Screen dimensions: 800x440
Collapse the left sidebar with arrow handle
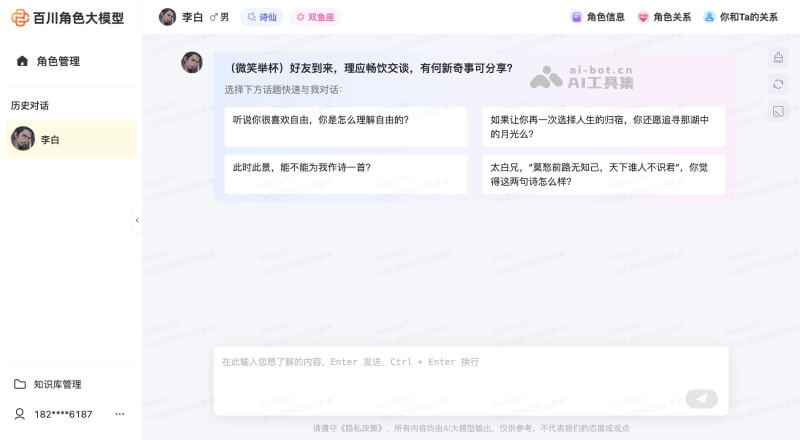pos(137,220)
